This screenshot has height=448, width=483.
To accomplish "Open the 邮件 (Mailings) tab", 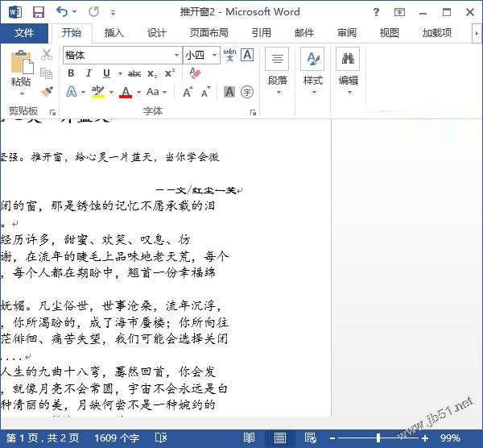I will click(x=304, y=33).
